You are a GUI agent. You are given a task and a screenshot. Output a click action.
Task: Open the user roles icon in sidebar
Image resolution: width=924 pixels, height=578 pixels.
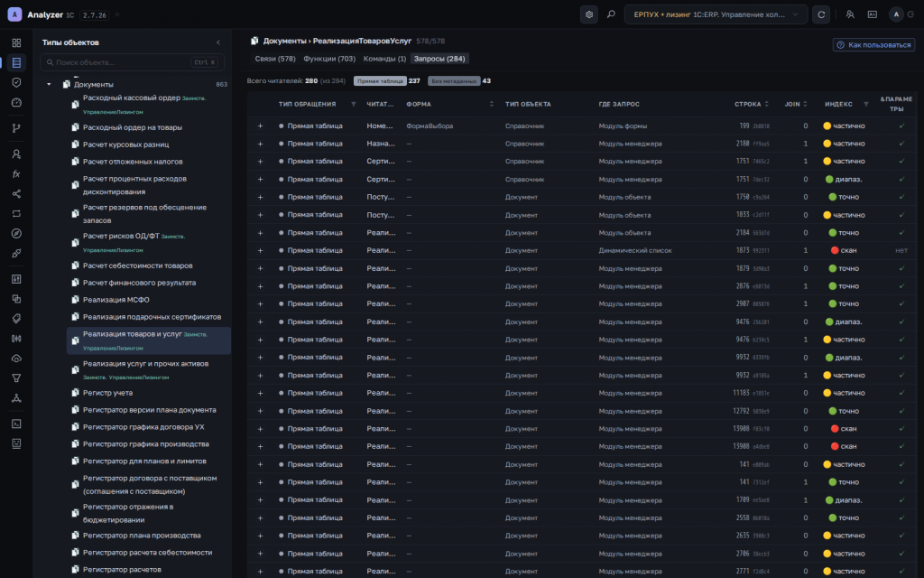16,154
